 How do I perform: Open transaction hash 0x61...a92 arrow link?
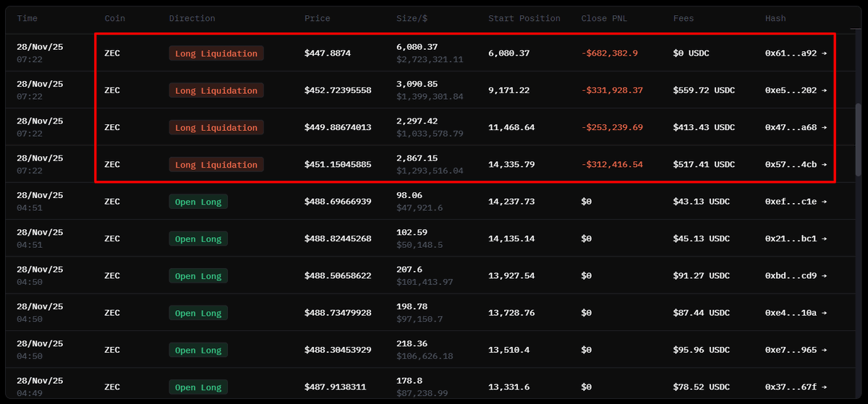coord(796,53)
